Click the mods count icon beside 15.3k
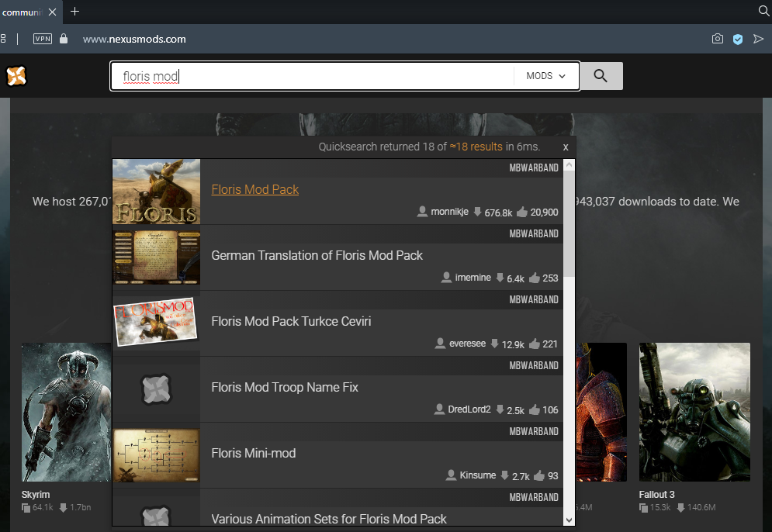The height and width of the screenshot is (532, 772). (x=643, y=507)
